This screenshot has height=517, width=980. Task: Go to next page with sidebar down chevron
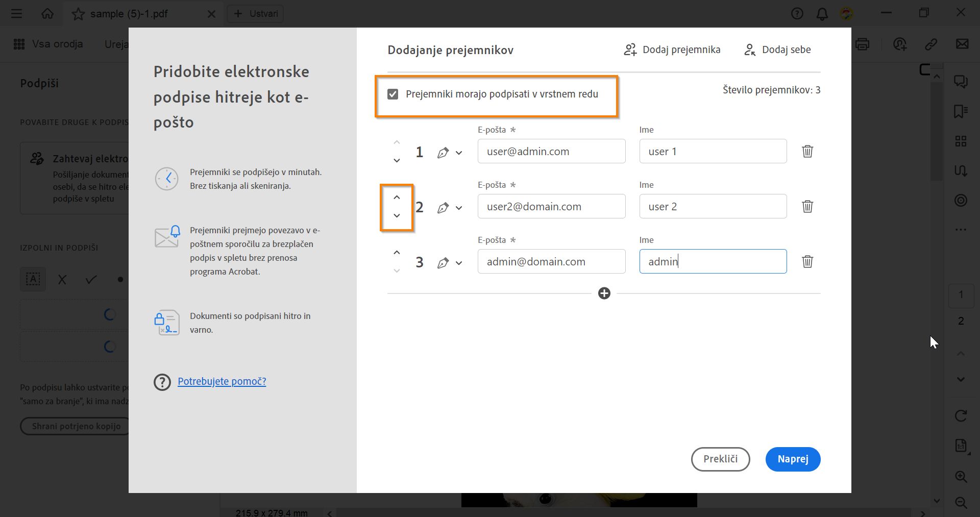tap(961, 379)
